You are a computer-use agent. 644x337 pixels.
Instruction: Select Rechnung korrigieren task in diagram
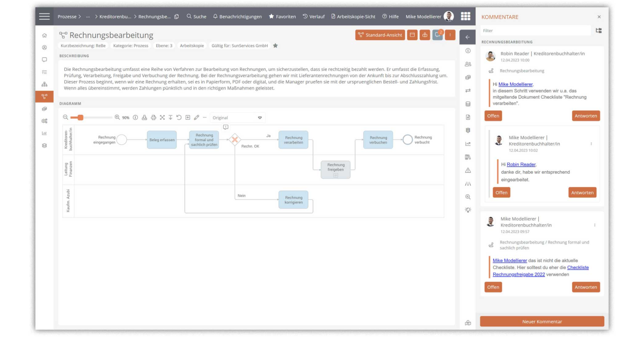(293, 200)
